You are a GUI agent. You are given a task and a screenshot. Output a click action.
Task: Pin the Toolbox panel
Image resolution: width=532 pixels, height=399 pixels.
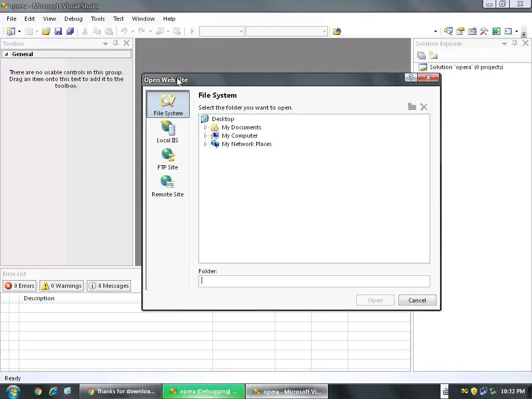coord(116,43)
